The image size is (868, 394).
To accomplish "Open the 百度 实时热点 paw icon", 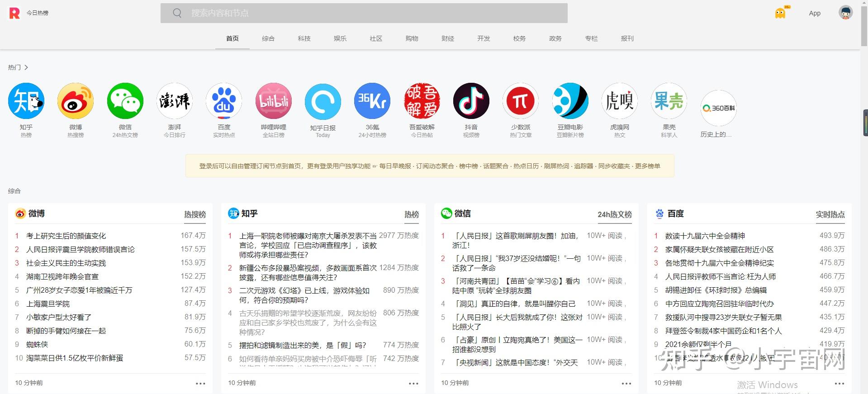I will [x=224, y=101].
